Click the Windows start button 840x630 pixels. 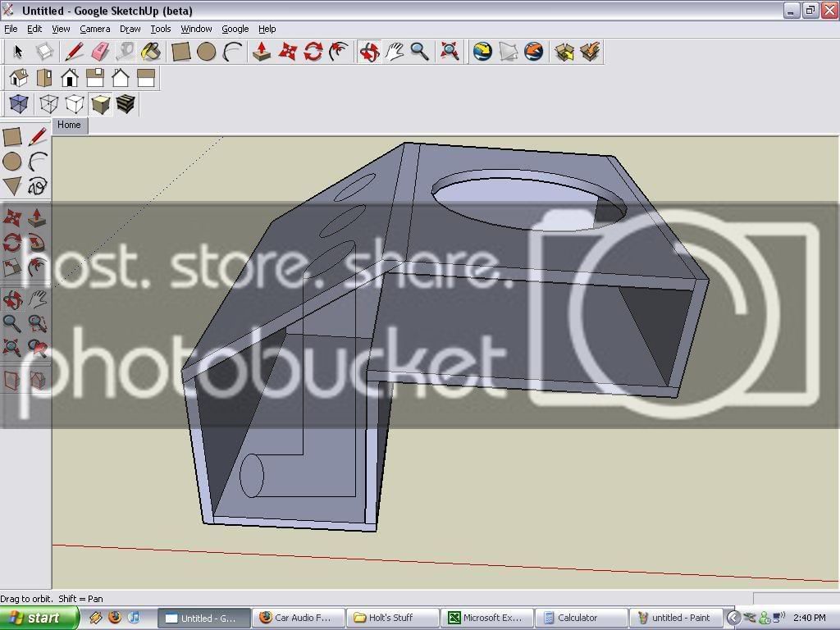pos(39,618)
